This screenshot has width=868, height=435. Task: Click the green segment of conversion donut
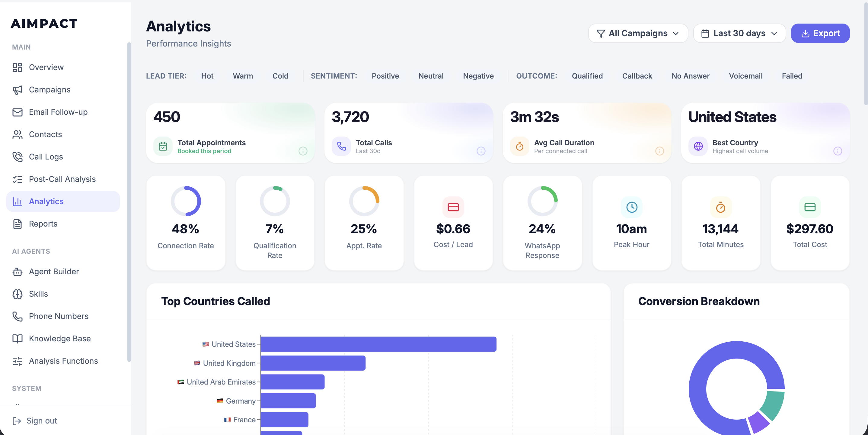click(x=773, y=405)
